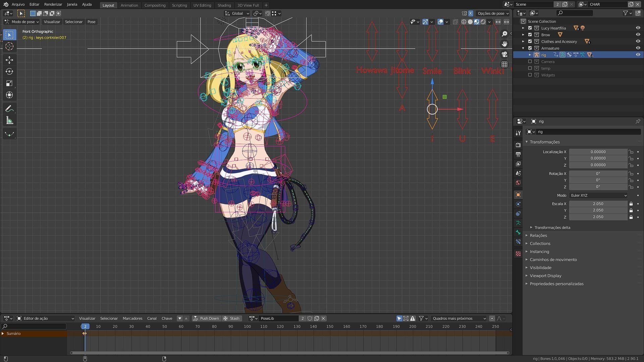The height and width of the screenshot is (362, 644).
Task: Open the Armature Object Data properties tab
Action: click(518, 223)
